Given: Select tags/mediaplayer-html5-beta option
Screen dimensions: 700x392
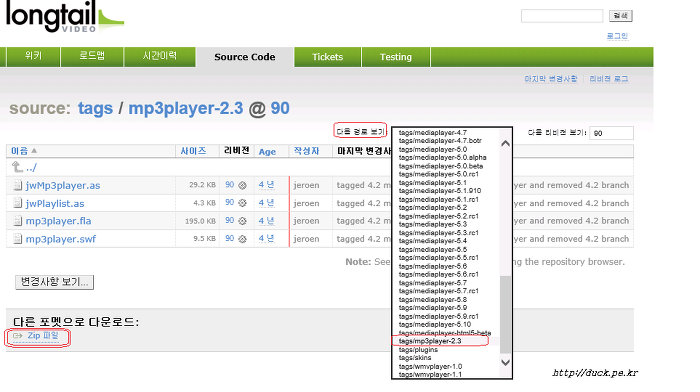Looking at the screenshot, I should [x=445, y=333].
